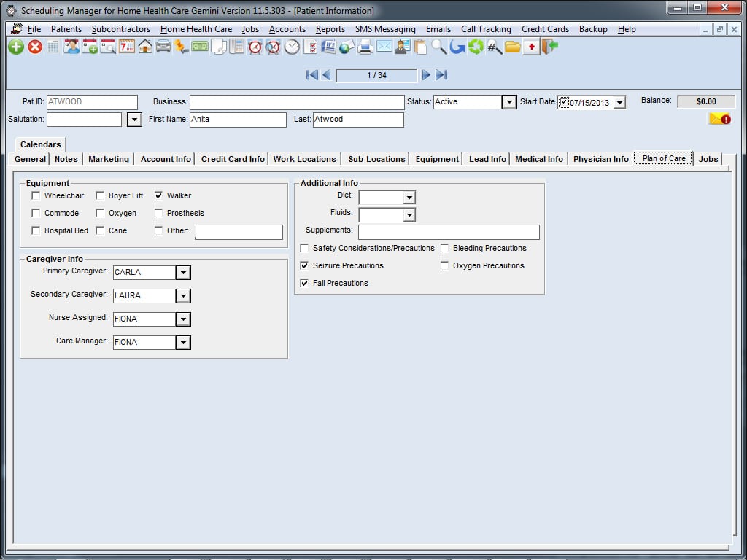Click the car icon in the toolbar
Screen dimensions: 747x560
pyautogui.click(x=163, y=47)
